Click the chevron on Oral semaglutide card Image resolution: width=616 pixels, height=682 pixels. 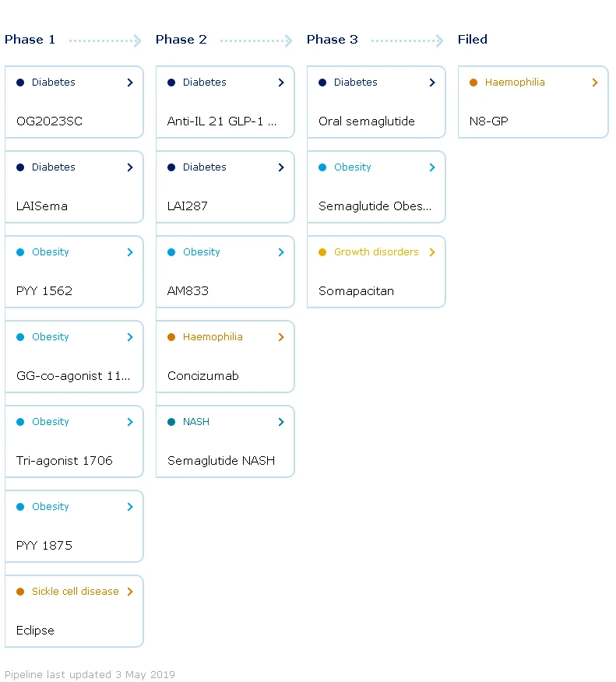[x=432, y=83]
